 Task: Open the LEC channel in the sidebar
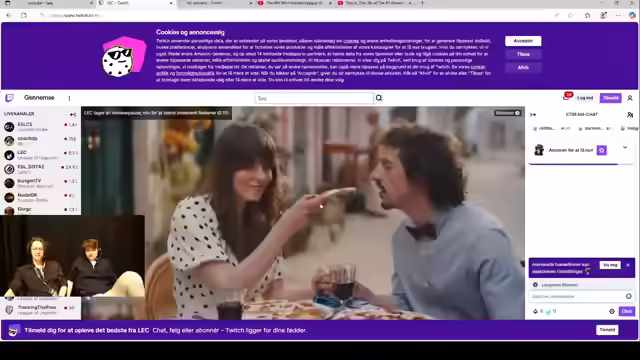click(40, 155)
